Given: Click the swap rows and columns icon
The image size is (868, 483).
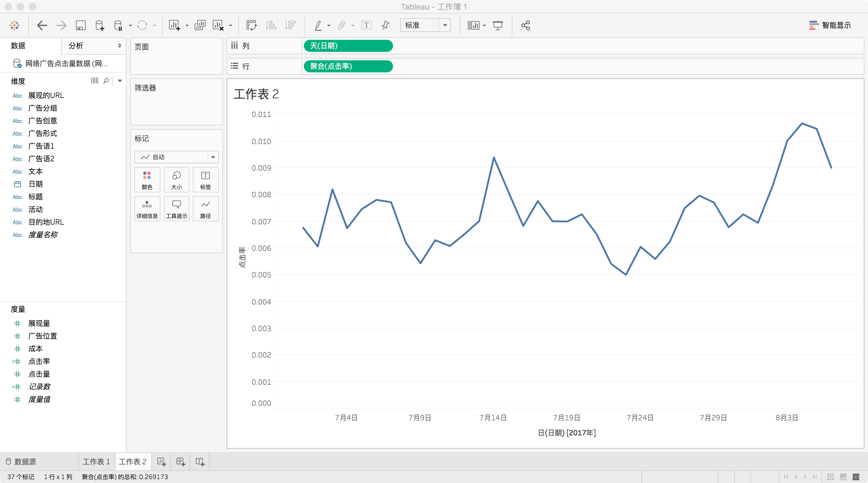Looking at the screenshot, I should coord(251,25).
